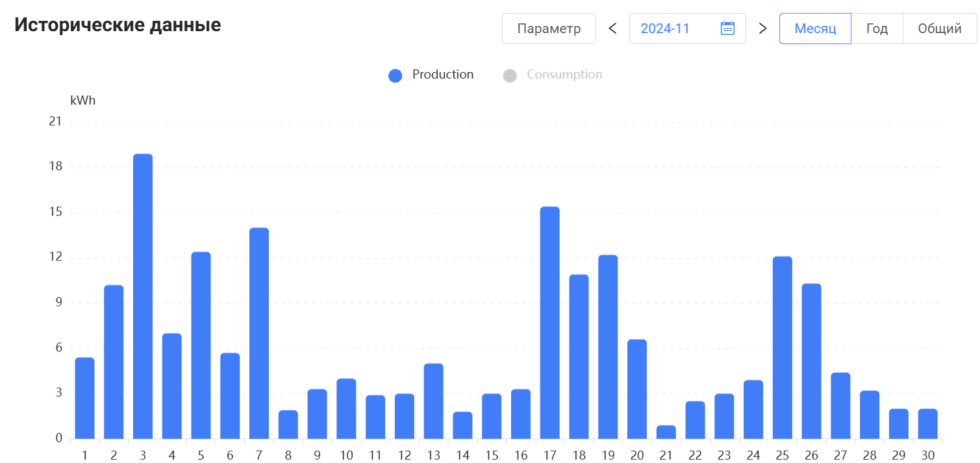Toggle Consumption series legend dot
The image size is (980, 463).
(x=510, y=75)
